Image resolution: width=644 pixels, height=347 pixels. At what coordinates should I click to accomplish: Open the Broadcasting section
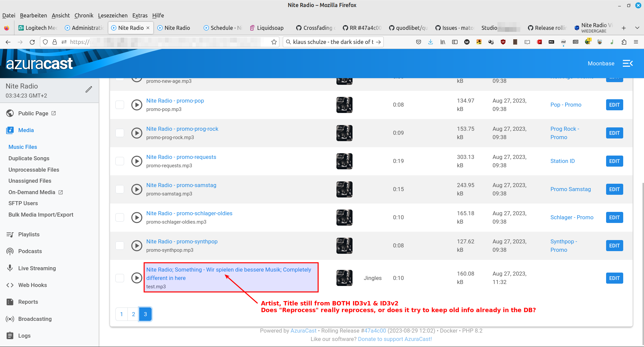tap(35, 319)
